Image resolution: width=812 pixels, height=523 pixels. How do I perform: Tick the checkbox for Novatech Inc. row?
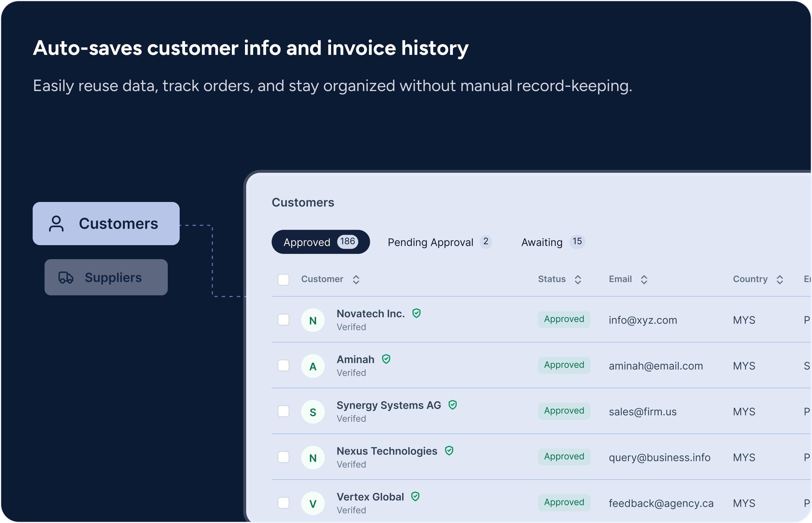pyautogui.click(x=283, y=320)
